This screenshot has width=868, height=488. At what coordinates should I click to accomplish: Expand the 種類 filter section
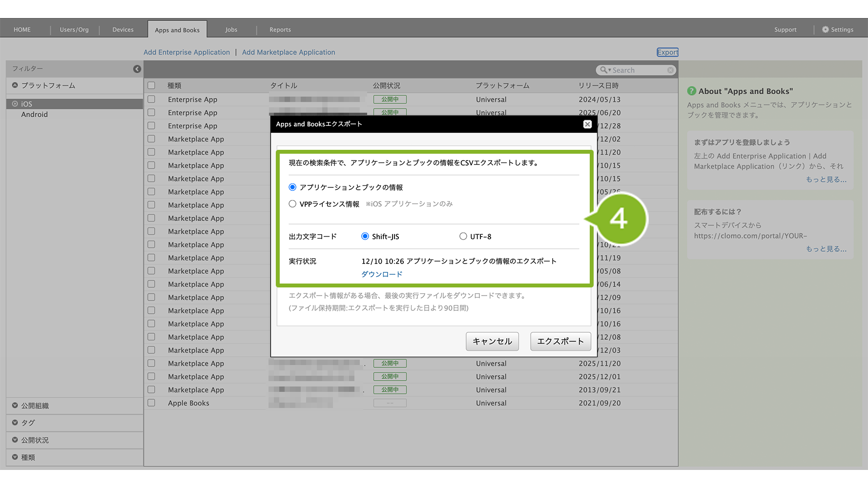click(15, 457)
